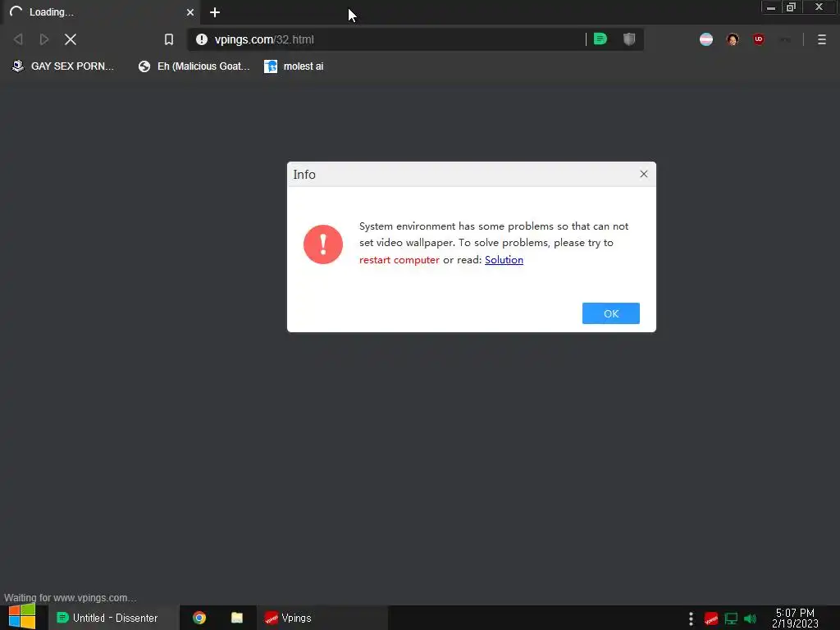Open the Solution link in the dialog

(504, 260)
